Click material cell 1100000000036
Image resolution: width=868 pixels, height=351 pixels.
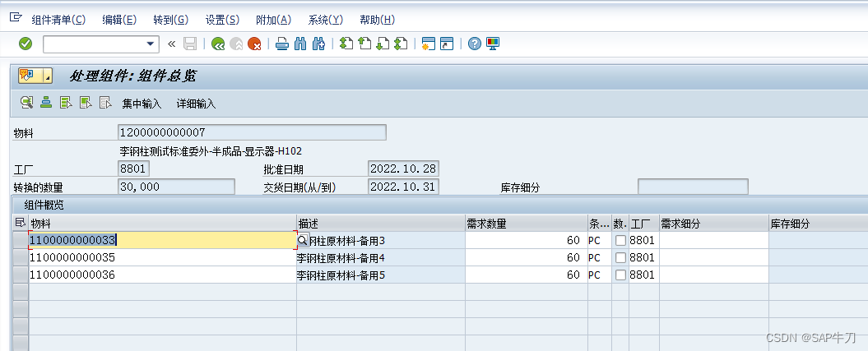coord(162,275)
